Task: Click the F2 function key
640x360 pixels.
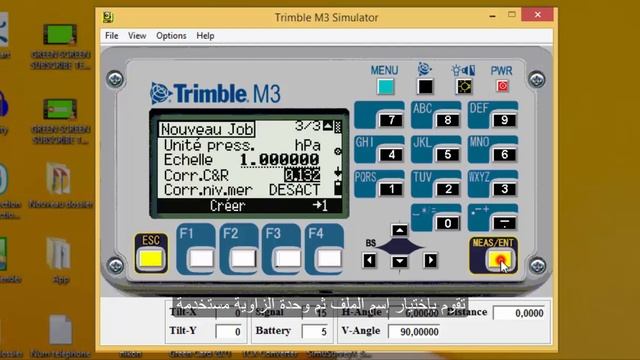Action: point(244,259)
